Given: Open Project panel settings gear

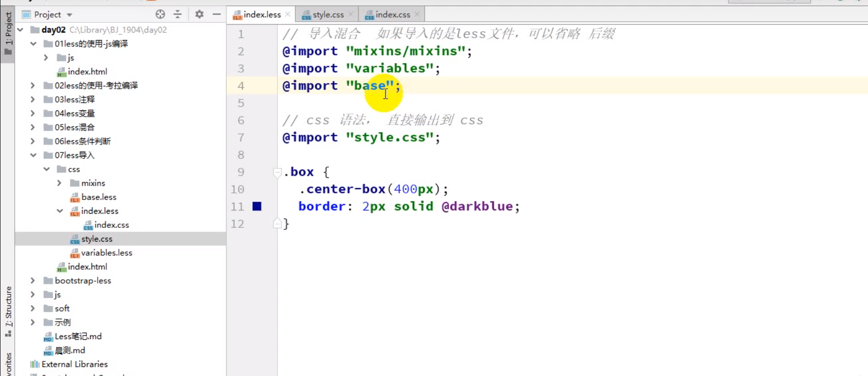Looking at the screenshot, I should tap(200, 14).
